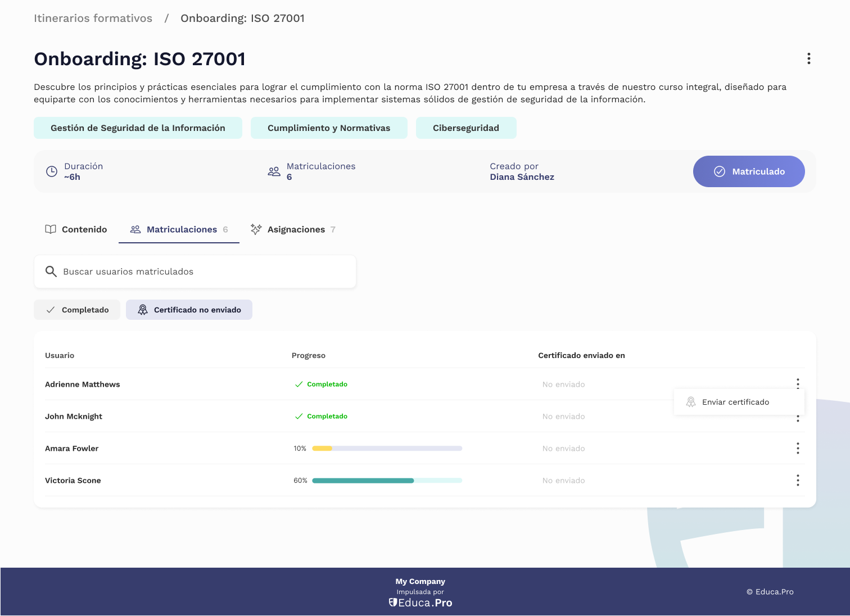Click the Certificado enviado en column header
Screen dimensions: 850x616
(581, 355)
